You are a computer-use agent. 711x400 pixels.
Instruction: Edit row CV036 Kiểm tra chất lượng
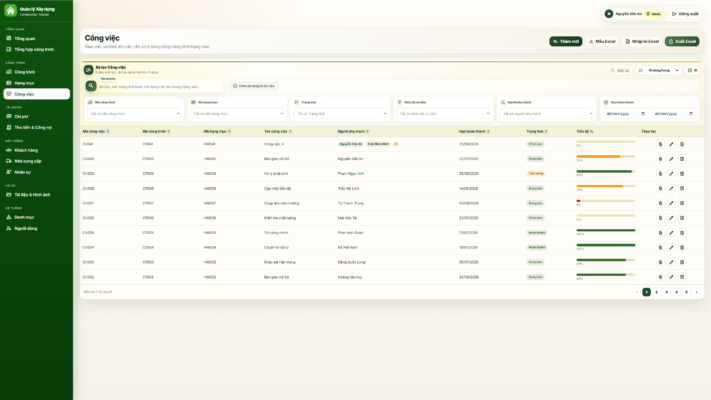pos(671,218)
